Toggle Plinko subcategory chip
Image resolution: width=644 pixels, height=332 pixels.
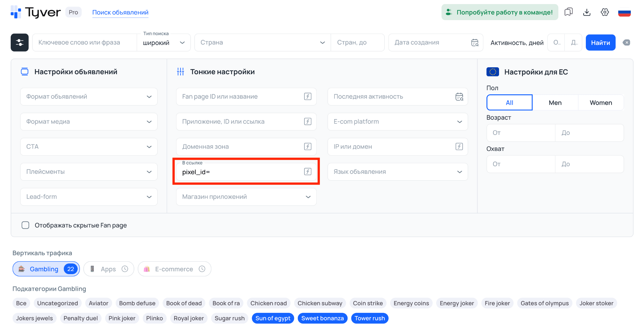point(154,318)
